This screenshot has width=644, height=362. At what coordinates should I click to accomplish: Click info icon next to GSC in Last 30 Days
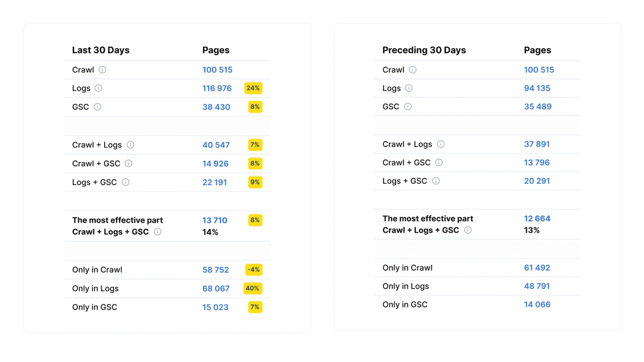point(98,107)
